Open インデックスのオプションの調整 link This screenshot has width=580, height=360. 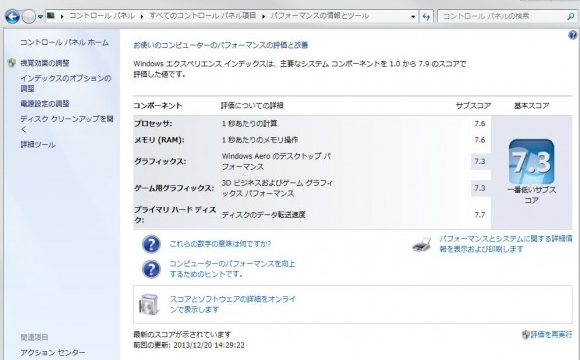tap(65, 83)
